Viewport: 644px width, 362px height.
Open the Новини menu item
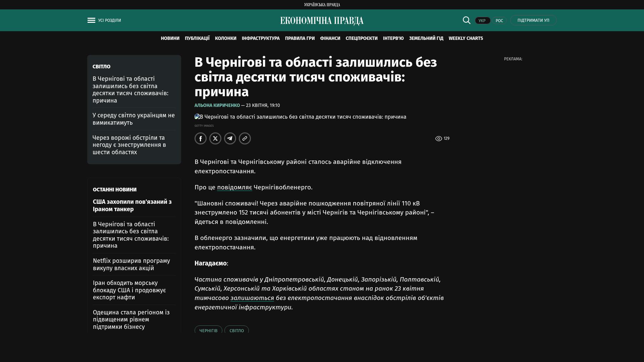tap(170, 39)
